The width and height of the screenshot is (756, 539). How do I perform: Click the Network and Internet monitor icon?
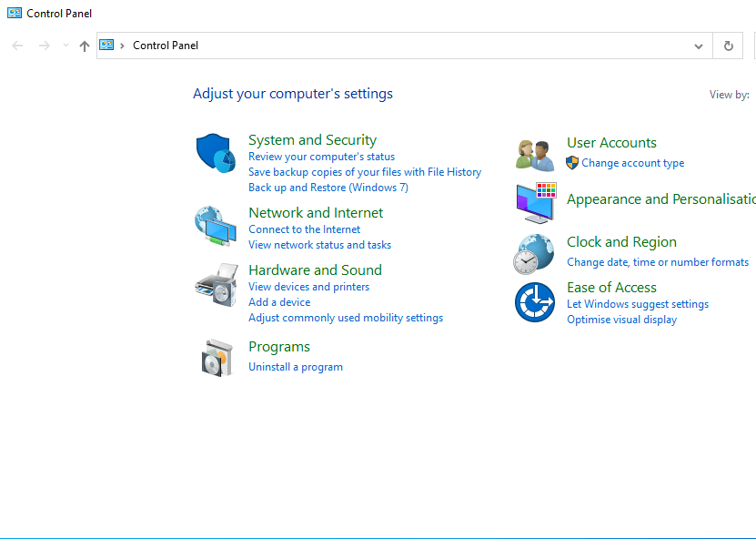click(x=216, y=226)
